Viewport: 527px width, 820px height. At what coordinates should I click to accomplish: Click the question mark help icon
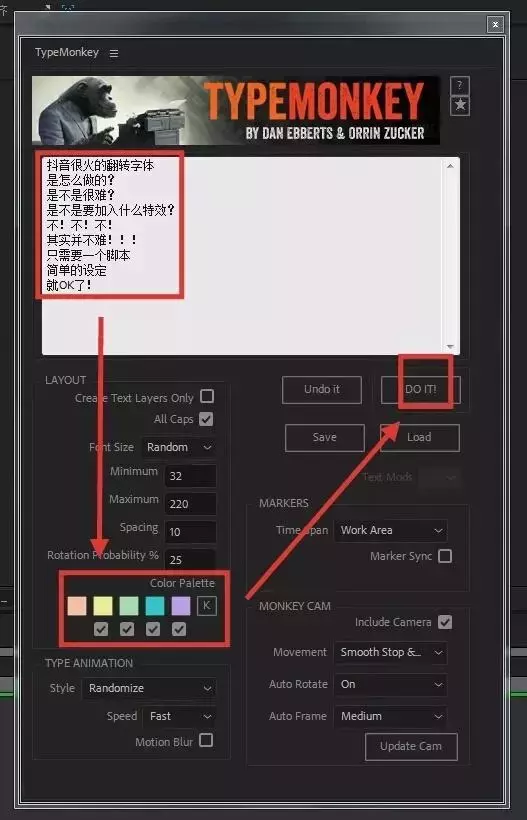pos(460,86)
